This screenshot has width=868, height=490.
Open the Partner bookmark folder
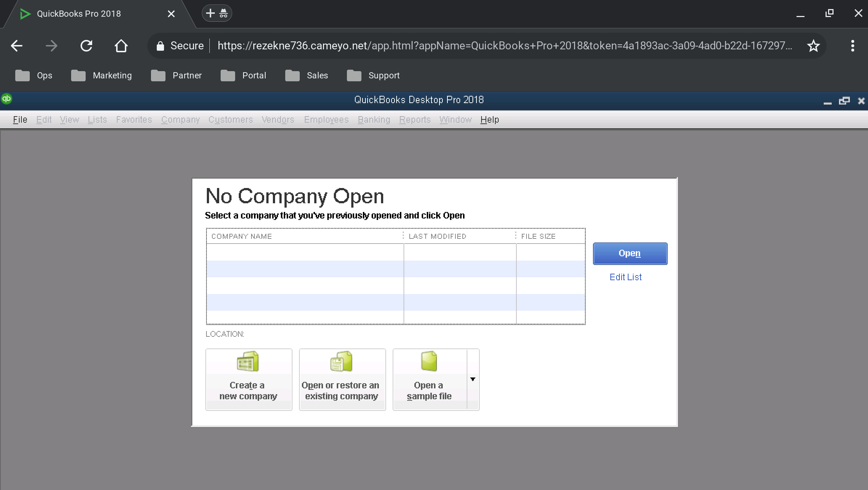(176, 75)
